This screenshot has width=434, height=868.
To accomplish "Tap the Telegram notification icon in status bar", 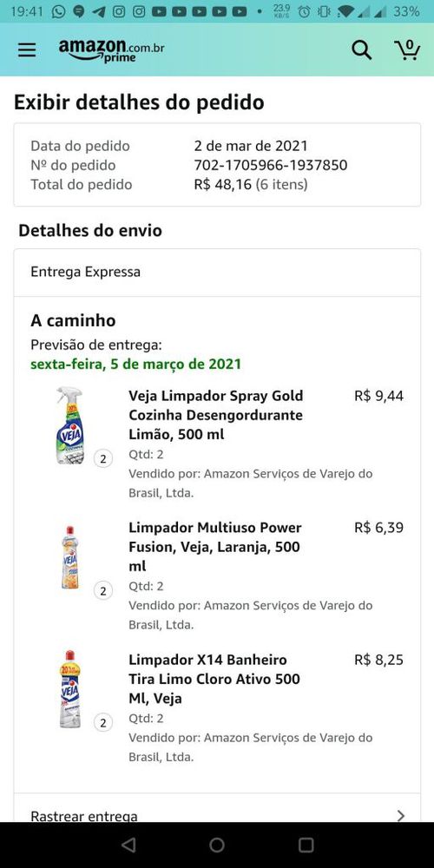I will (x=99, y=11).
